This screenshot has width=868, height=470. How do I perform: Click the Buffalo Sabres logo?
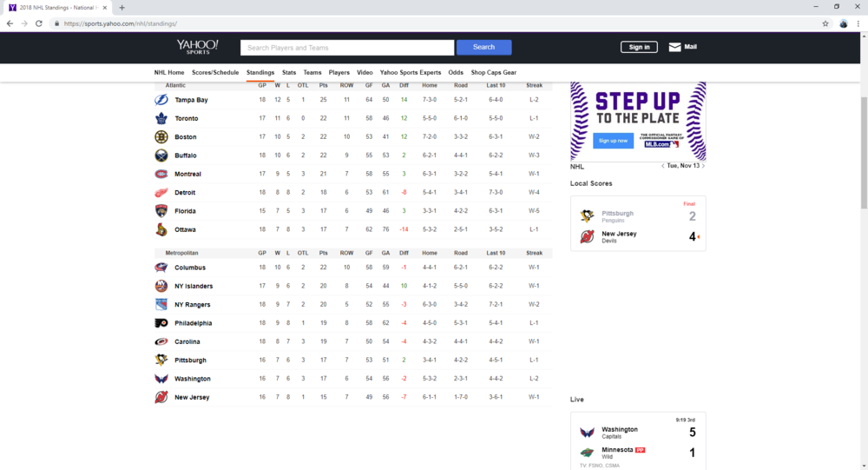[161, 156]
